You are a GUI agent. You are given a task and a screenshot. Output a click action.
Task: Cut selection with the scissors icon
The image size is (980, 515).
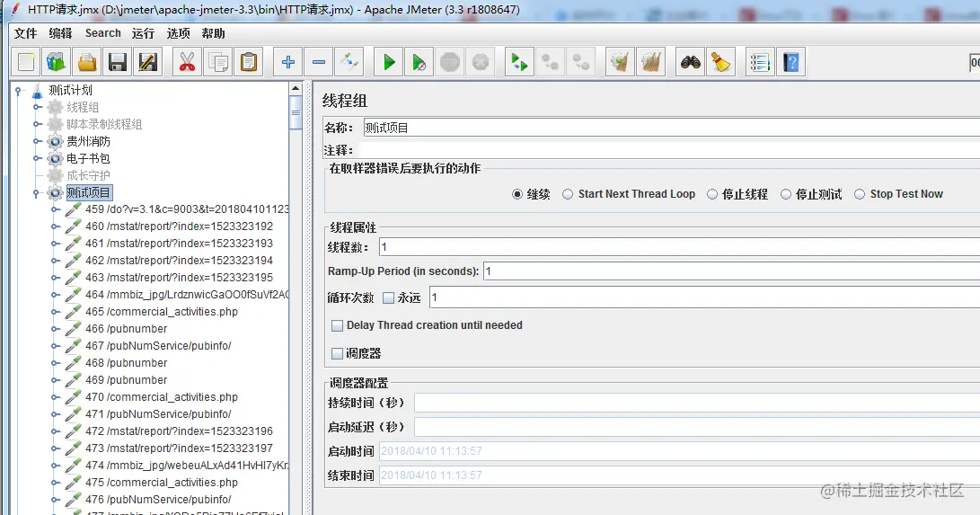tap(188, 62)
